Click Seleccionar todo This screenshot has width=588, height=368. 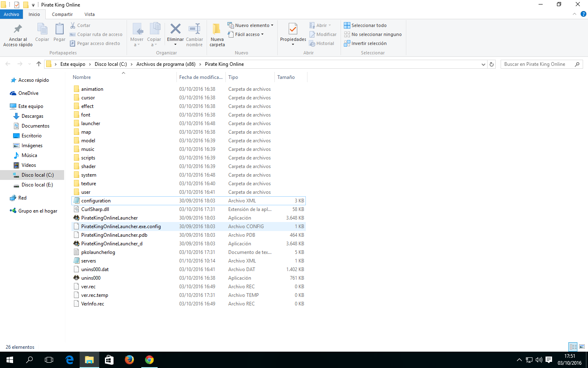point(365,25)
